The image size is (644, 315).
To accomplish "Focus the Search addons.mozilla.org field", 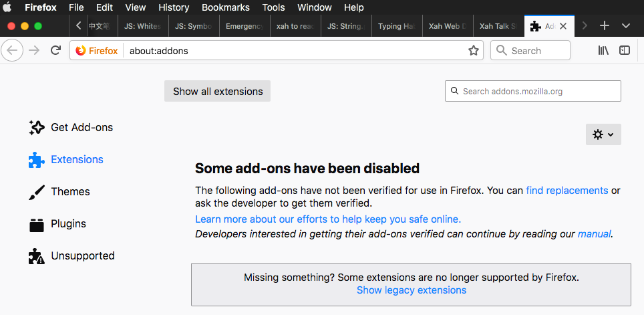I will [532, 92].
